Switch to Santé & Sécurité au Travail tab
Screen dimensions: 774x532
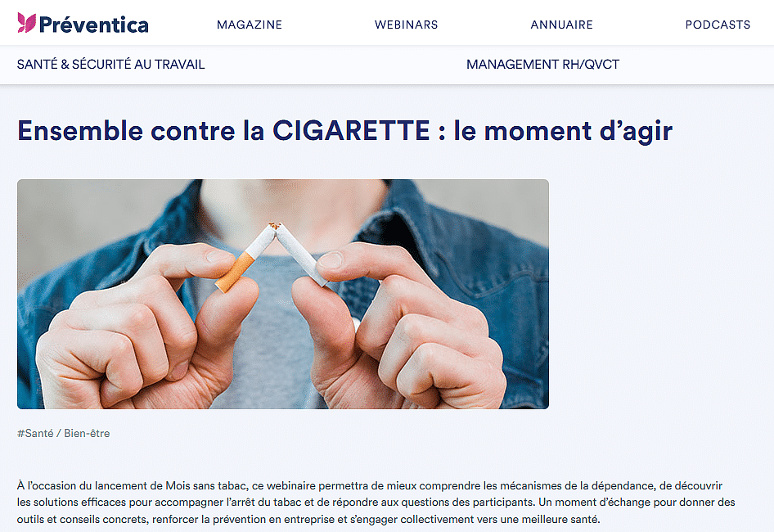pos(110,64)
